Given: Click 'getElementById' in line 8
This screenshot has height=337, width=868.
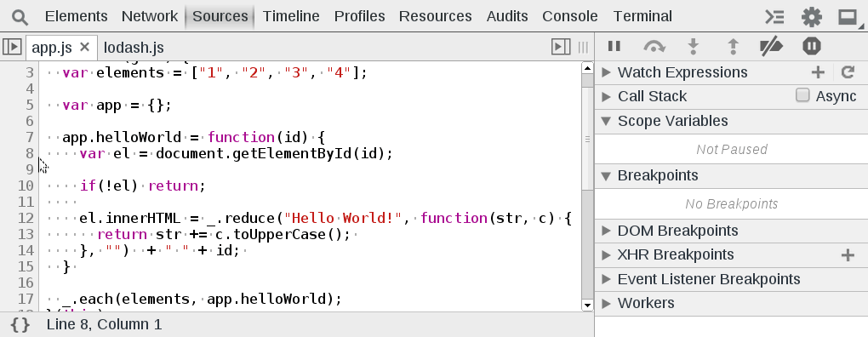Looking at the screenshot, I should point(292,153).
